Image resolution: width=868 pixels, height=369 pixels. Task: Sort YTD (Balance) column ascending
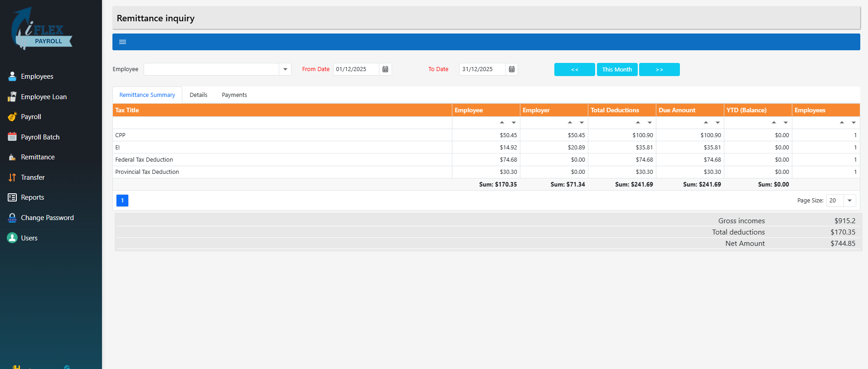pos(774,122)
